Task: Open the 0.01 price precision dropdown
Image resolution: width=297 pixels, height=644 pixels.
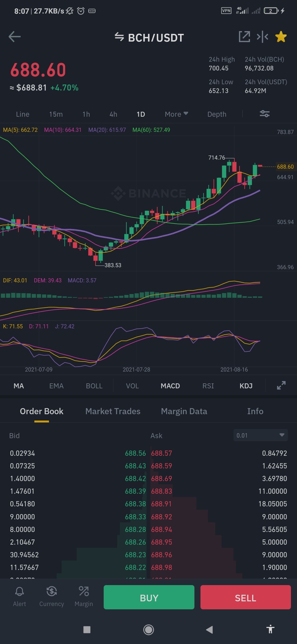Action: tap(260, 435)
